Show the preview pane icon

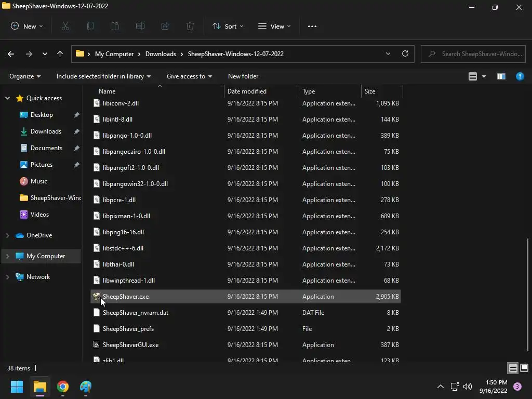point(501,76)
